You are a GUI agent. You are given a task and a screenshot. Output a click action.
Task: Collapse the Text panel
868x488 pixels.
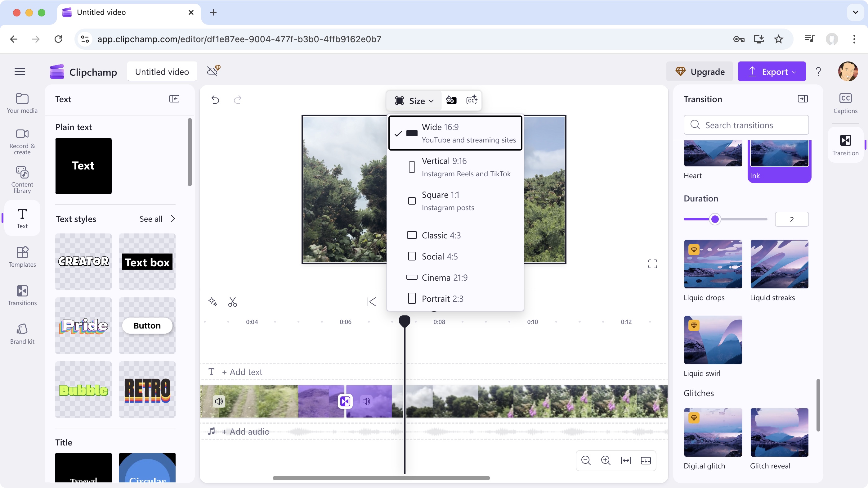[175, 98]
